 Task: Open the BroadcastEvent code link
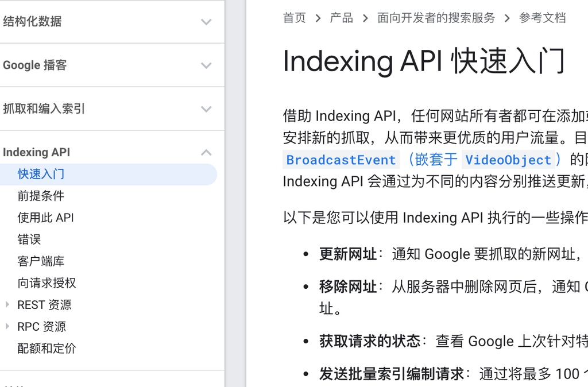(x=340, y=159)
